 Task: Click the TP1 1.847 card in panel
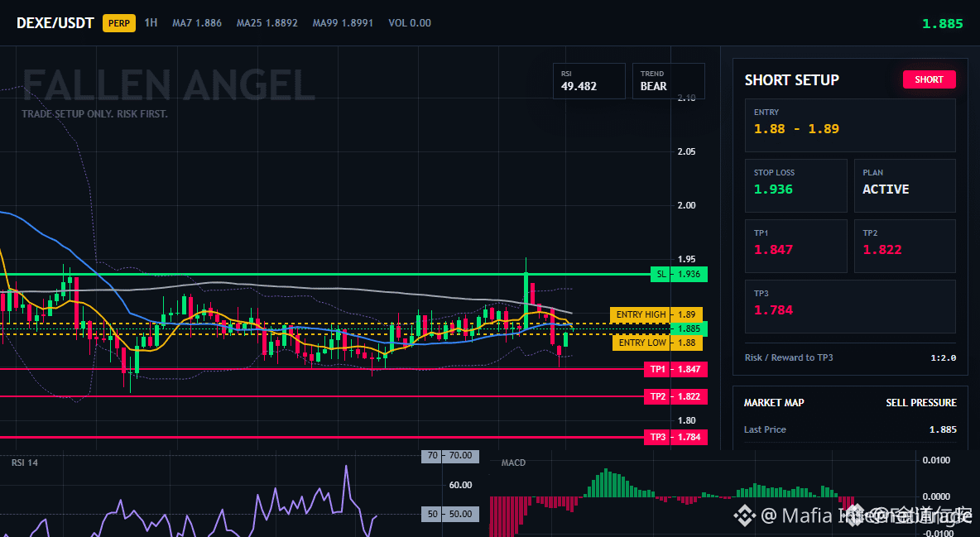(x=795, y=246)
